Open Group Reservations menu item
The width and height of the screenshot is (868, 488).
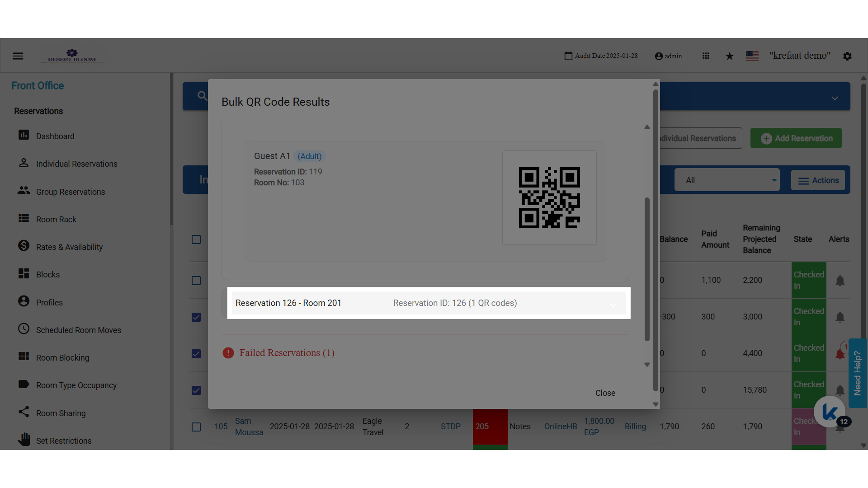coord(71,192)
